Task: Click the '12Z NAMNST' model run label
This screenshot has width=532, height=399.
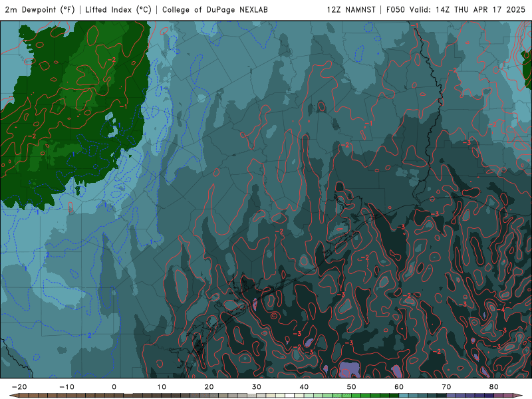Action: (x=351, y=9)
